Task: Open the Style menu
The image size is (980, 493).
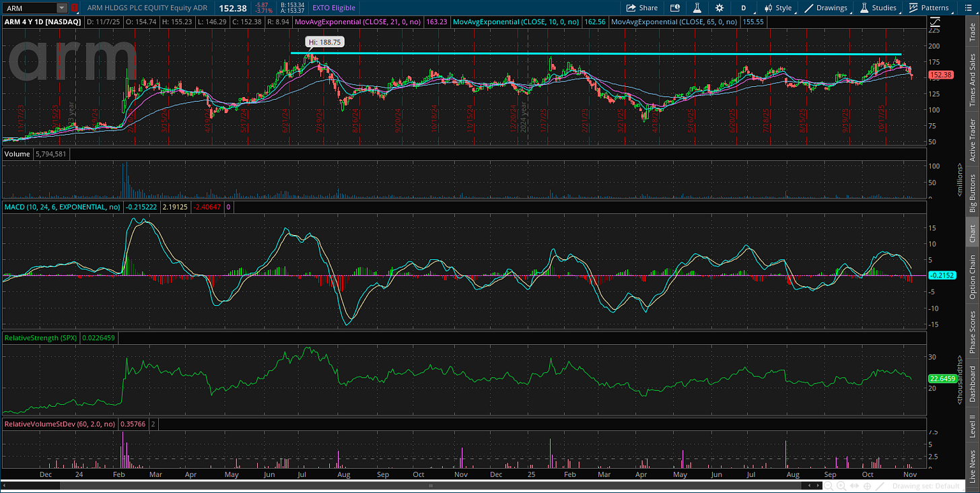Action: pyautogui.click(x=778, y=8)
